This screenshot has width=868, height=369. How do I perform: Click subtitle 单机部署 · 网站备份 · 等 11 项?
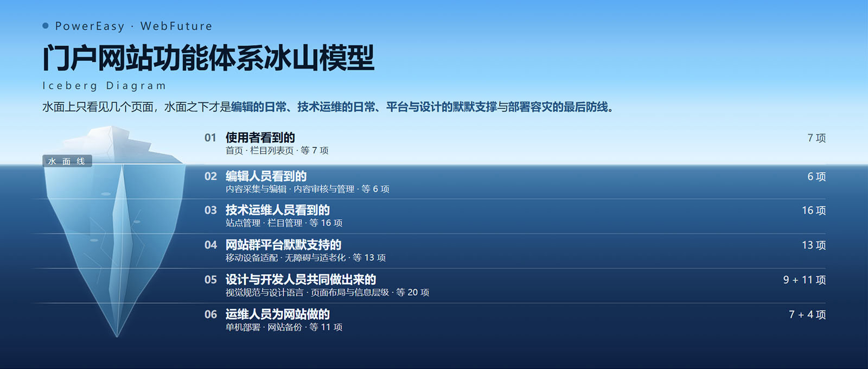click(x=284, y=327)
